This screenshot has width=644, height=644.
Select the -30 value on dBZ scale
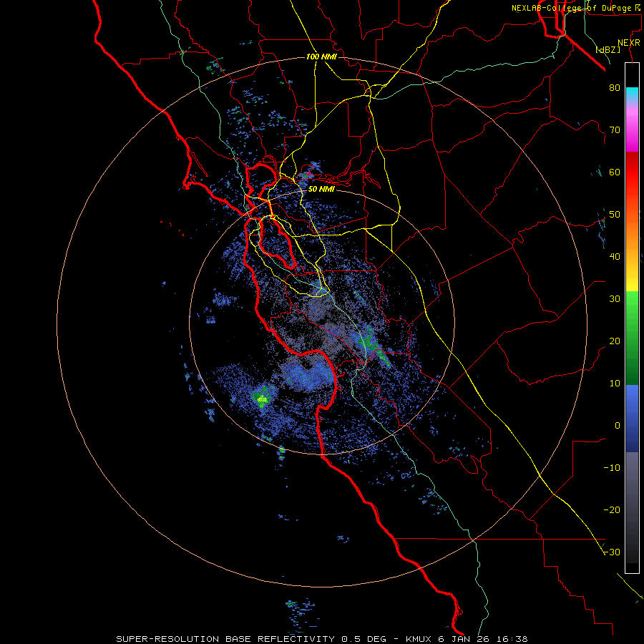(612, 552)
